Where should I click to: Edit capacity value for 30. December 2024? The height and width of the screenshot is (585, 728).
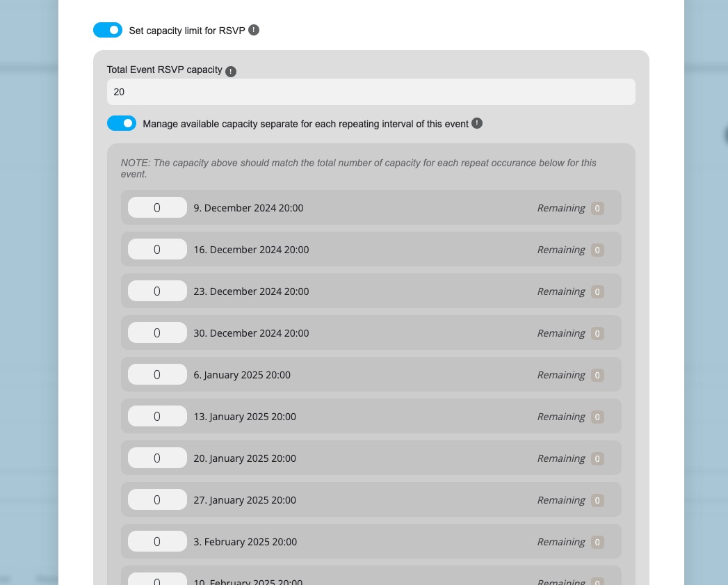pos(157,332)
